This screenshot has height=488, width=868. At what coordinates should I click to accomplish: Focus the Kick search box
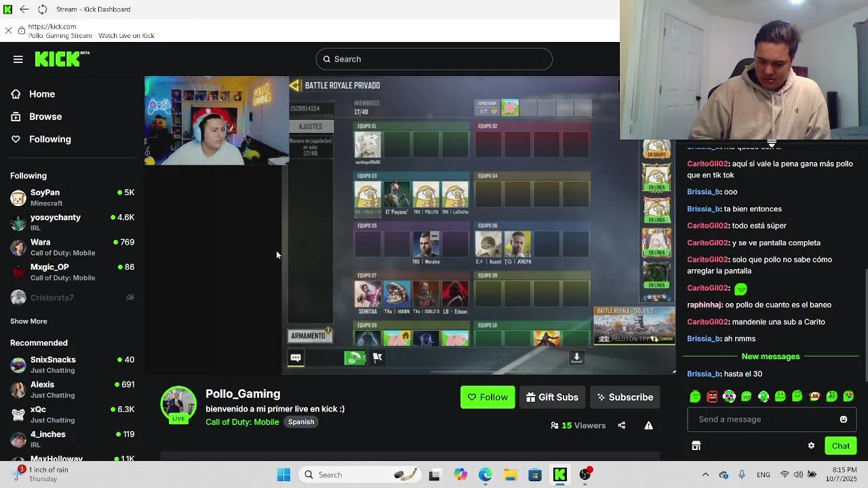click(x=434, y=59)
